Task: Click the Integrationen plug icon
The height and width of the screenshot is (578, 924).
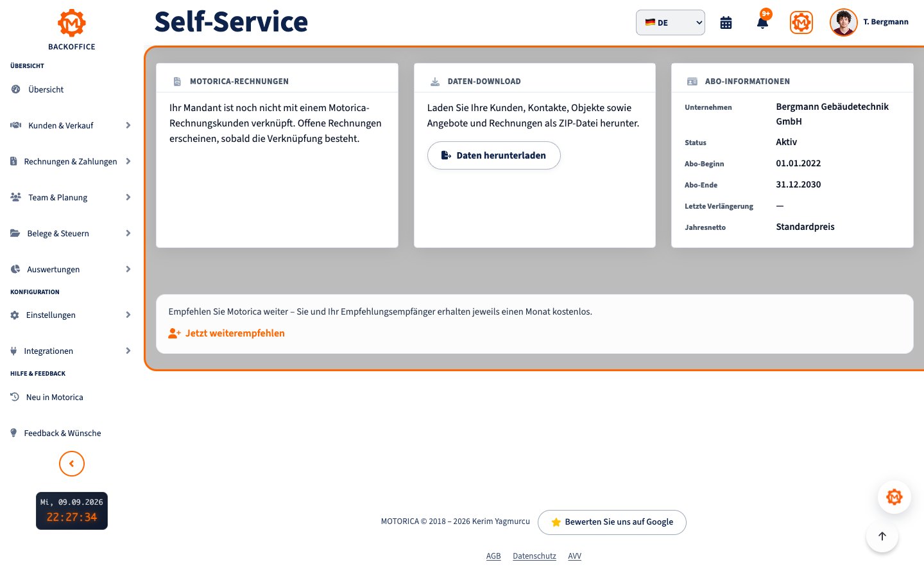Action: coord(13,351)
